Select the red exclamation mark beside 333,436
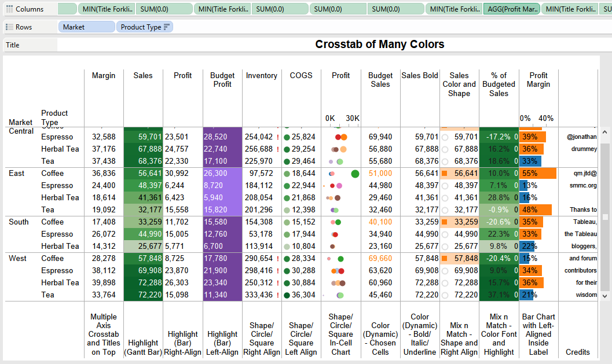Screen dimensions: 612x364 [278, 295]
